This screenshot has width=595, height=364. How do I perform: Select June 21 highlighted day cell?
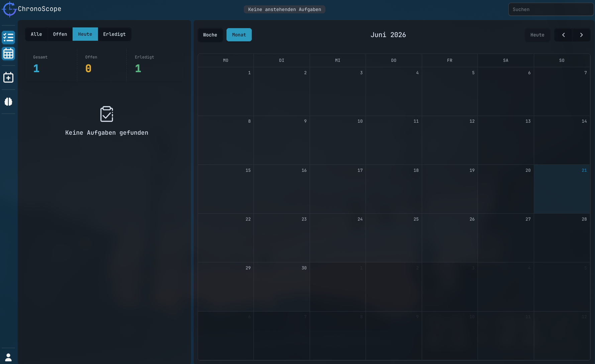tap(562, 189)
